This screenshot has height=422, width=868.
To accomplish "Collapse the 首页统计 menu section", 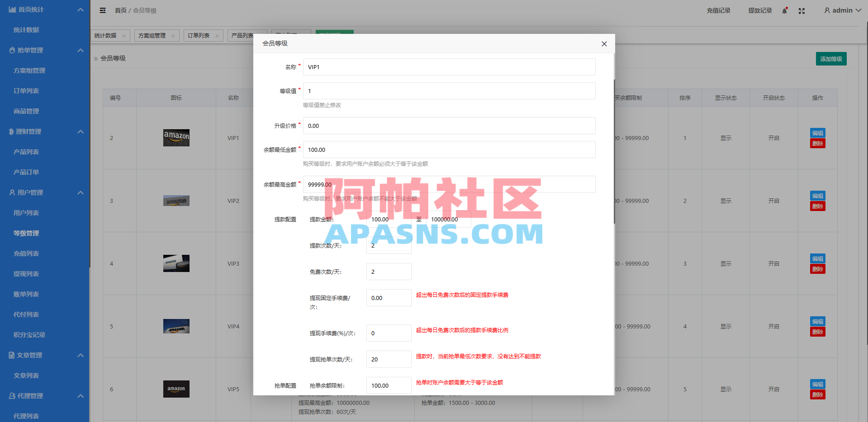I will [x=81, y=9].
